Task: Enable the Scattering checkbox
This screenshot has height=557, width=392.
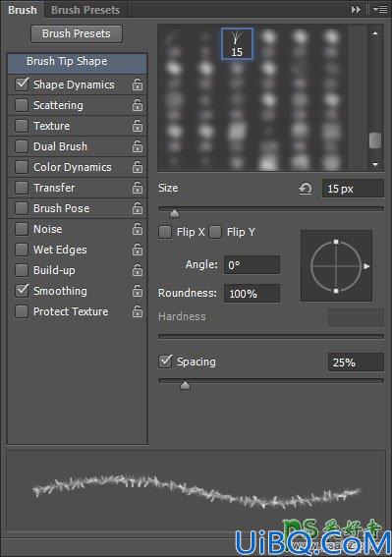Action: coord(22,105)
